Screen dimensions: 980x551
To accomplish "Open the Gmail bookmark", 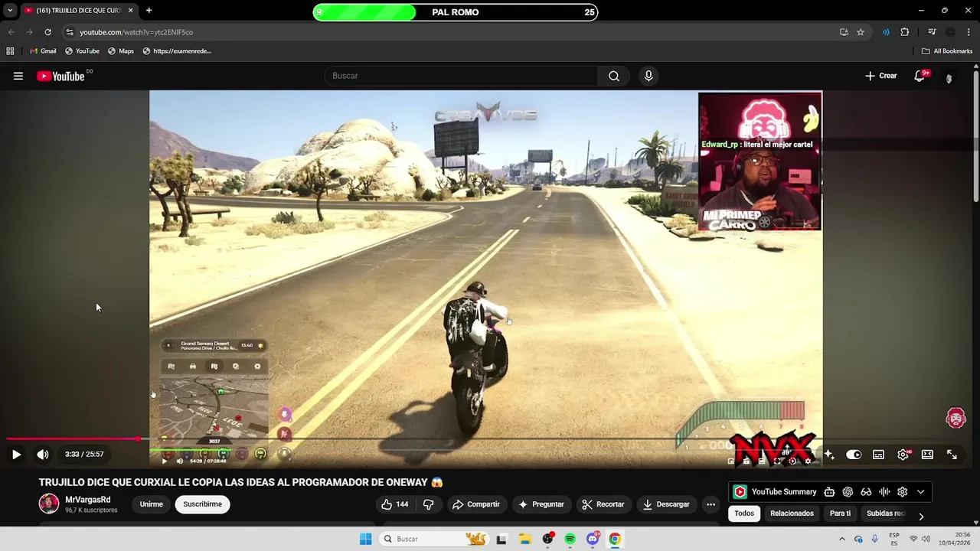I will pyautogui.click(x=43, y=51).
